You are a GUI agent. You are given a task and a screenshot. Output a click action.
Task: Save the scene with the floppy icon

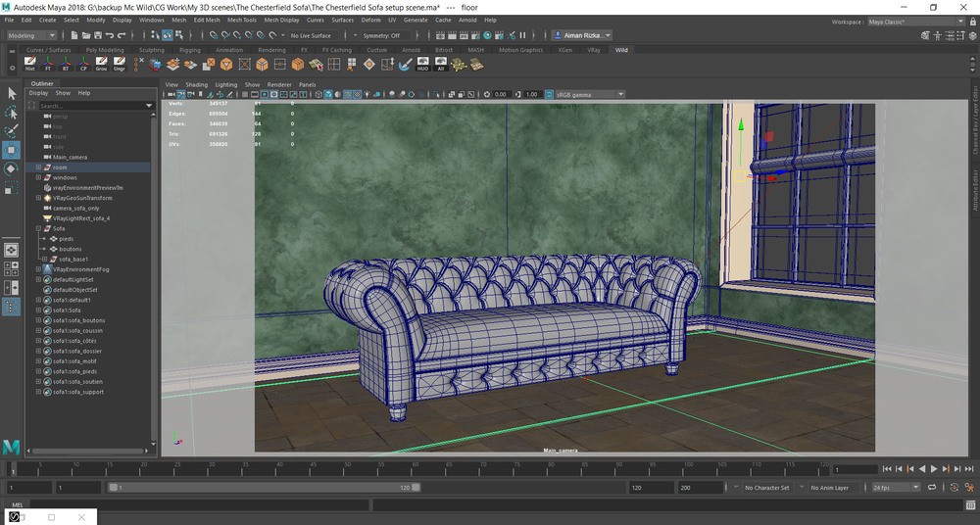98,35
